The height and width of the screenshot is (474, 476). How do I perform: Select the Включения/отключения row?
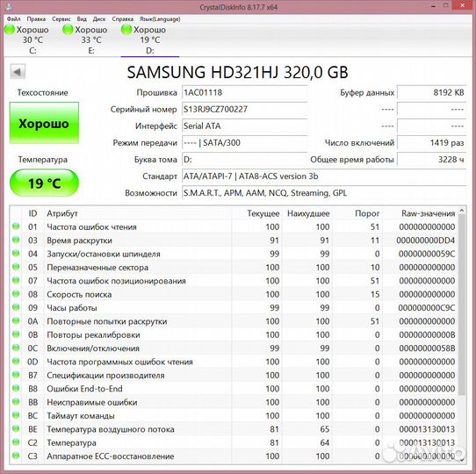click(234, 348)
